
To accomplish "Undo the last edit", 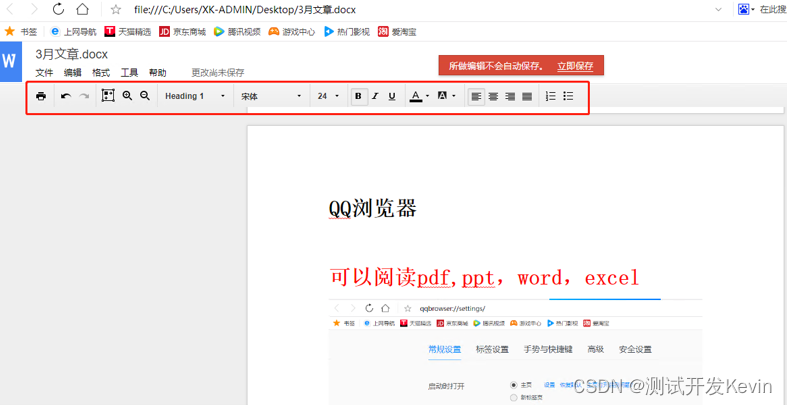I will point(66,96).
